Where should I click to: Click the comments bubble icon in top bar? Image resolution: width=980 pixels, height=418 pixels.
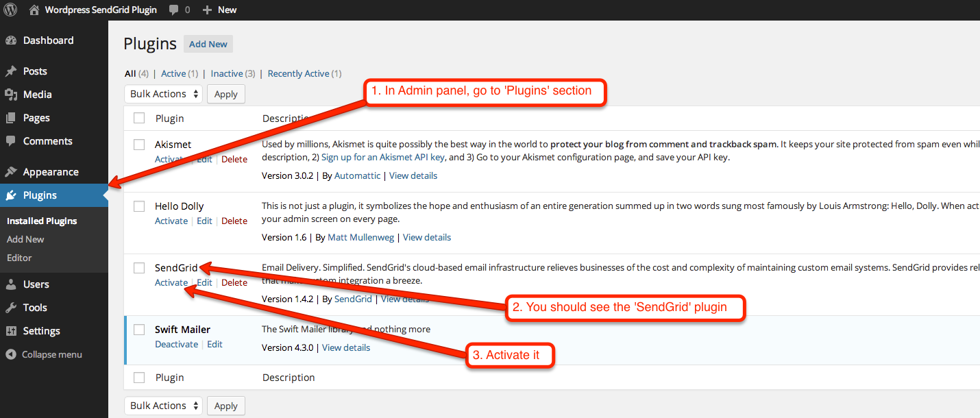click(x=174, y=10)
